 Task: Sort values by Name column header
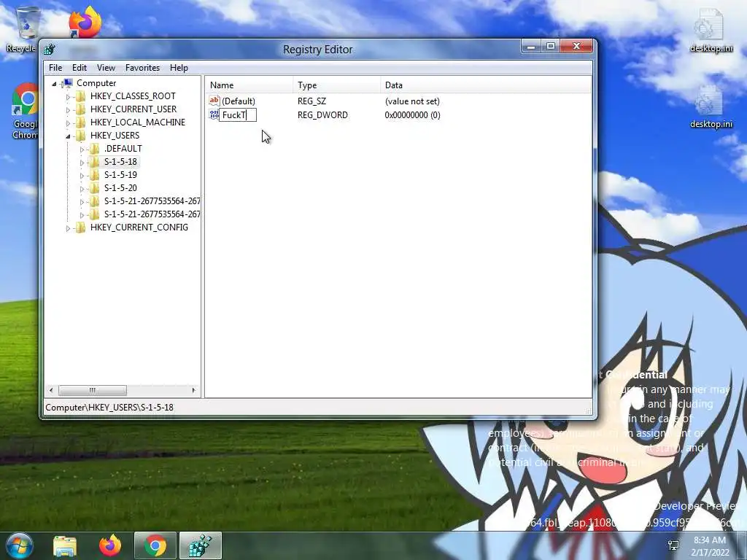[249, 85]
